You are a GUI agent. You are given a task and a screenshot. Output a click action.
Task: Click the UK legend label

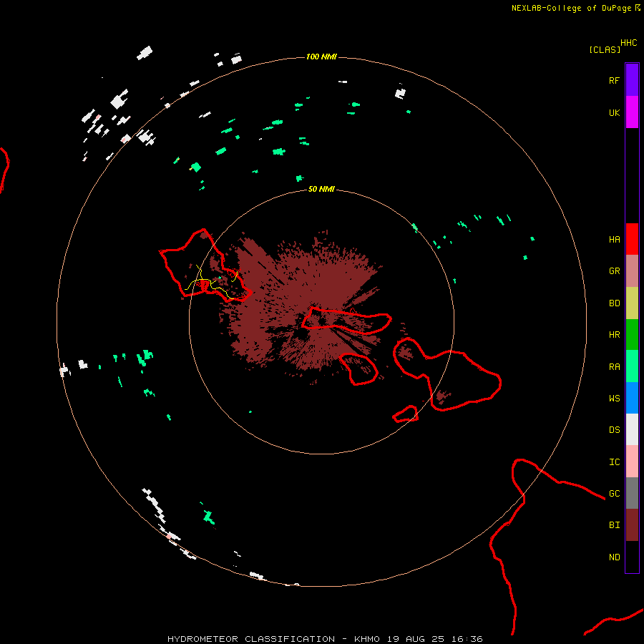(x=614, y=112)
